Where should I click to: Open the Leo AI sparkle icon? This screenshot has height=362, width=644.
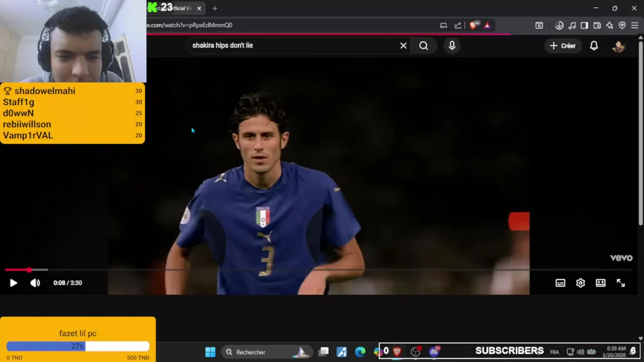tap(610, 25)
